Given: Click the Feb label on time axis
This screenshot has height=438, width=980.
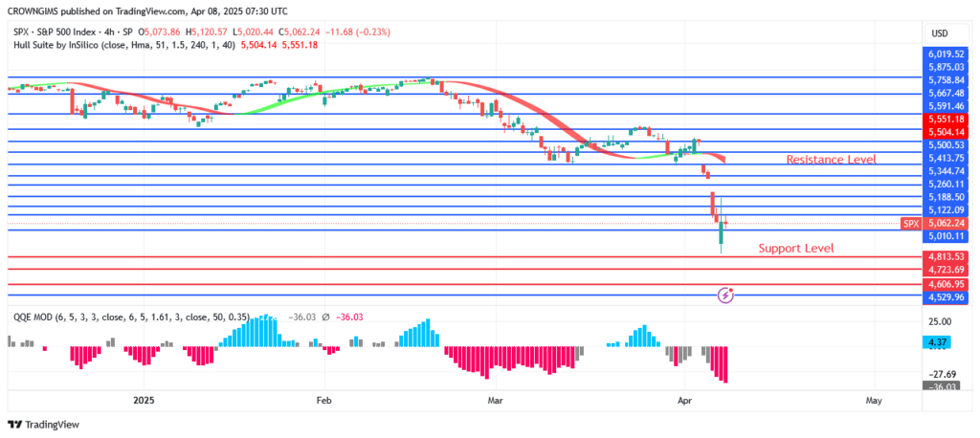Looking at the screenshot, I should [323, 400].
